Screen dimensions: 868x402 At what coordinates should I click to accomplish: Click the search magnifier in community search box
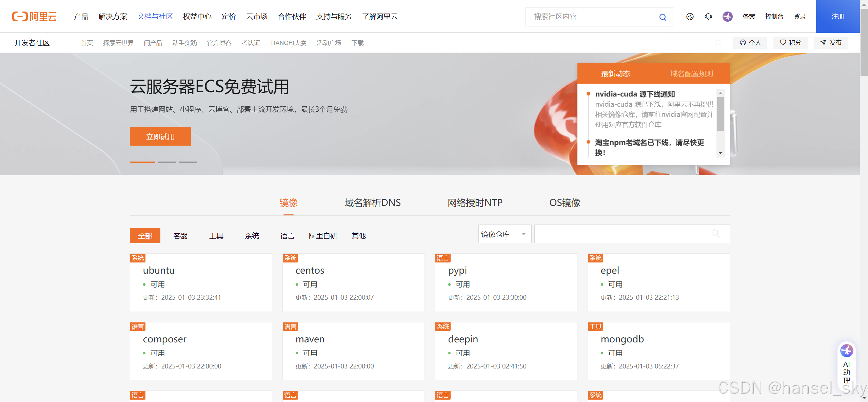click(663, 17)
